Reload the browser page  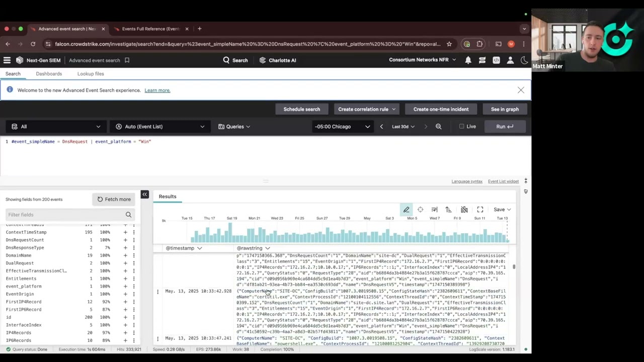coord(33,44)
